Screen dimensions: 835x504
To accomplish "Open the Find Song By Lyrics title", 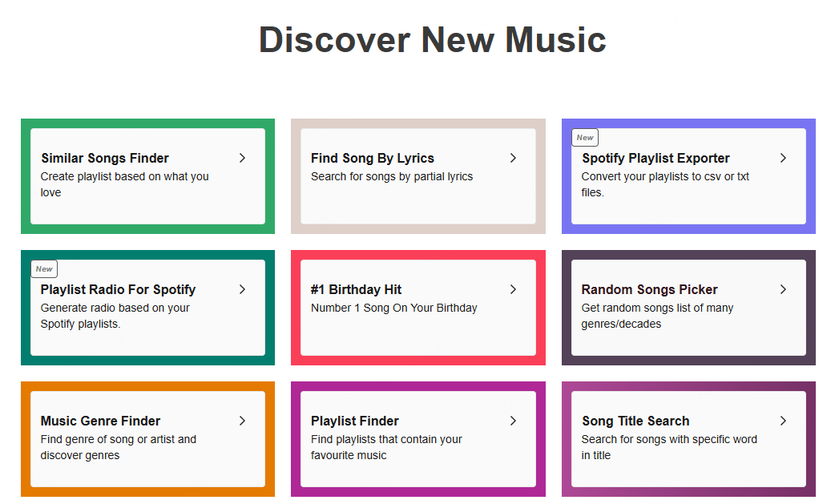I will [373, 159].
